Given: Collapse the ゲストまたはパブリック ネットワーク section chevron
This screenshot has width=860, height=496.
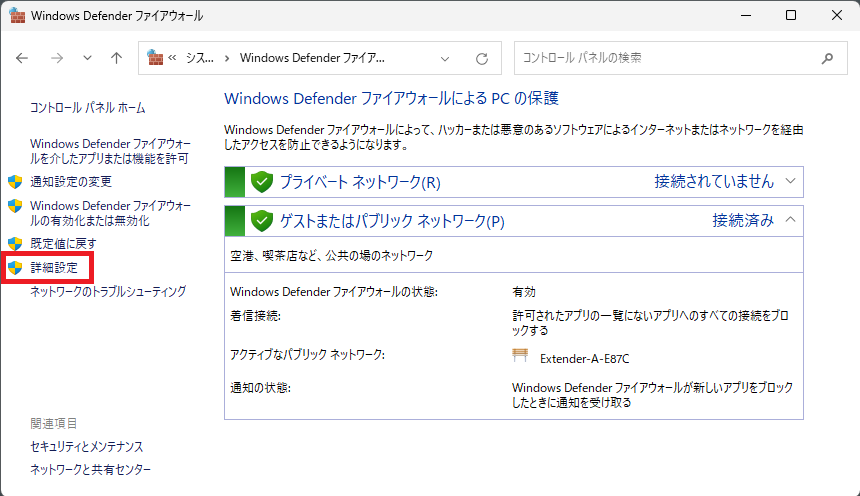Looking at the screenshot, I should click(790, 219).
